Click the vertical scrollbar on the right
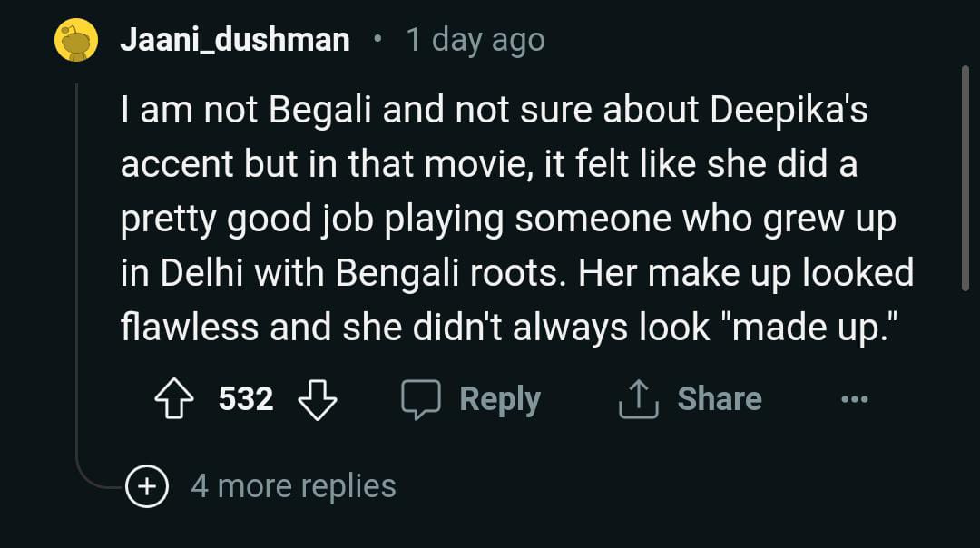This screenshot has width=980, height=548. point(965,177)
